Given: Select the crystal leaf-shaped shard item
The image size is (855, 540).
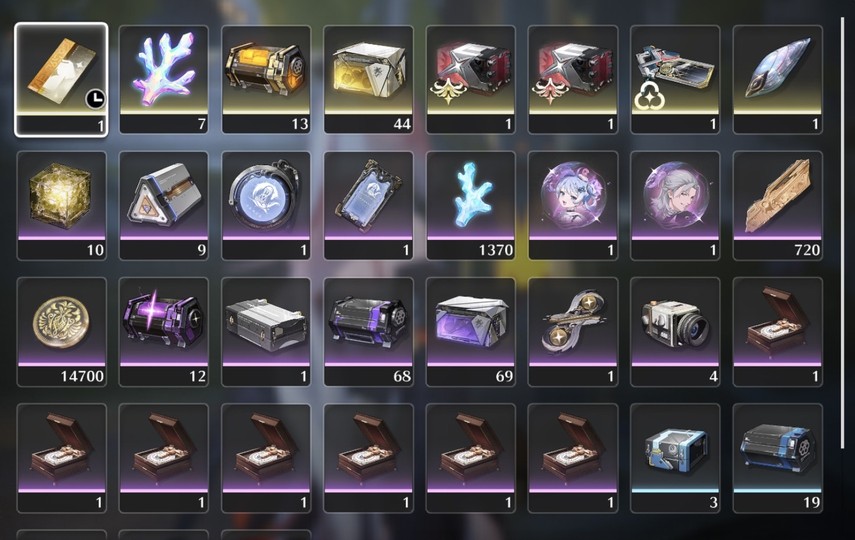Looking at the screenshot, I should pos(778,79).
